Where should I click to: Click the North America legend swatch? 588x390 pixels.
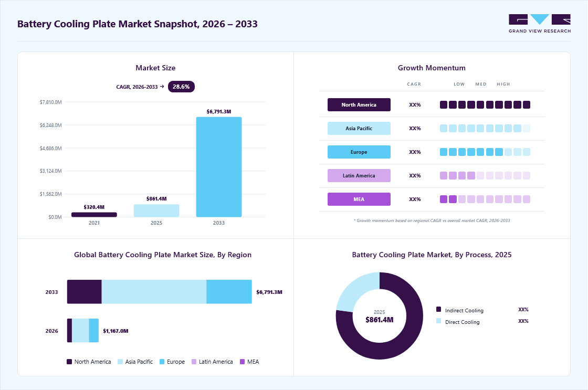point(69,362)
